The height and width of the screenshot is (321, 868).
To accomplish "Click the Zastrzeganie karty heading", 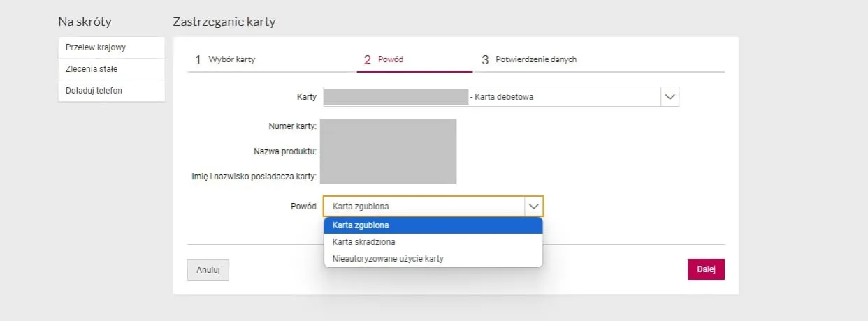I will point(224,22).
